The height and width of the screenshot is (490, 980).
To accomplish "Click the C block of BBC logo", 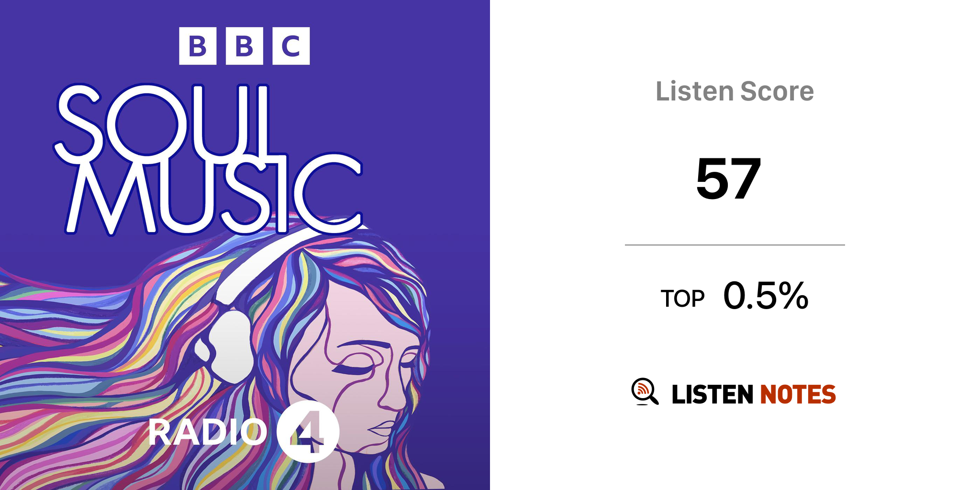I will click(x=291, y=46).
